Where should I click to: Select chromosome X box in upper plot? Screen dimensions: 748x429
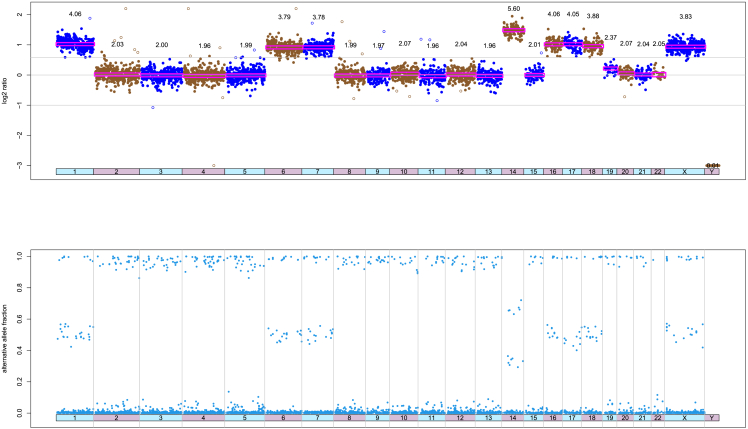[685, 172]
